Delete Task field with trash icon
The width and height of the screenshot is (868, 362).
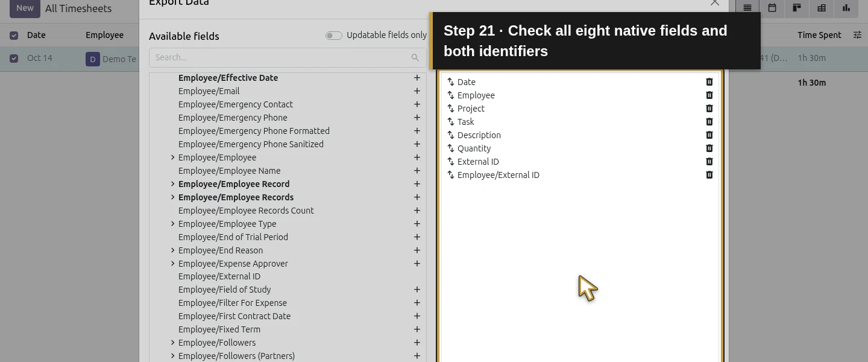(709, 122)
